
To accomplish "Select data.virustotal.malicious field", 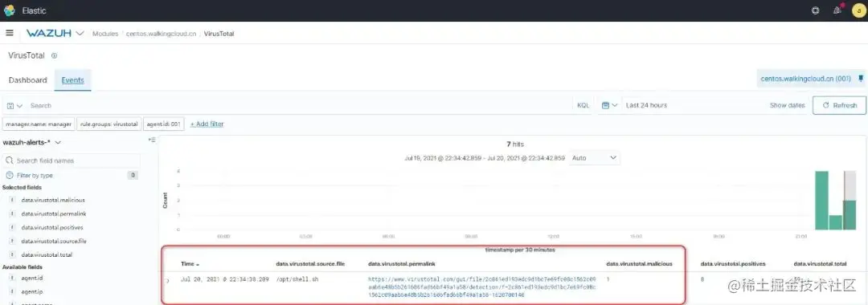I will (x=53, y=200).
